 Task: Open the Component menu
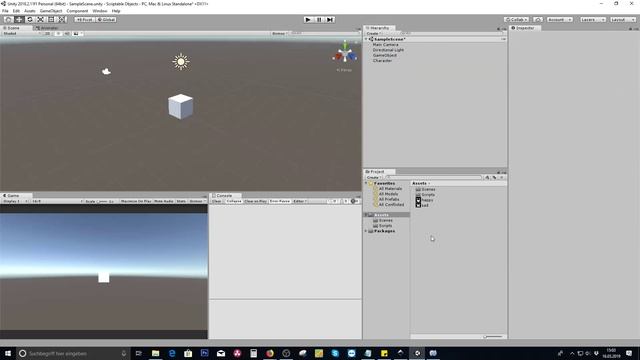point(77,11)
